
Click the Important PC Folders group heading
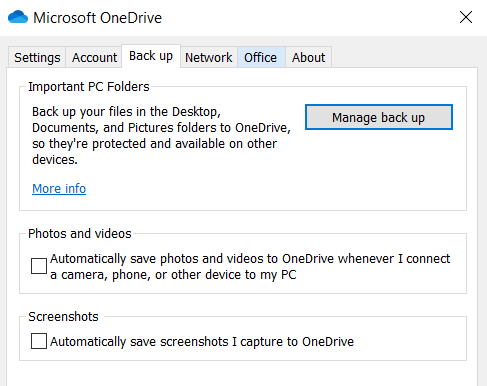[89, 87]
